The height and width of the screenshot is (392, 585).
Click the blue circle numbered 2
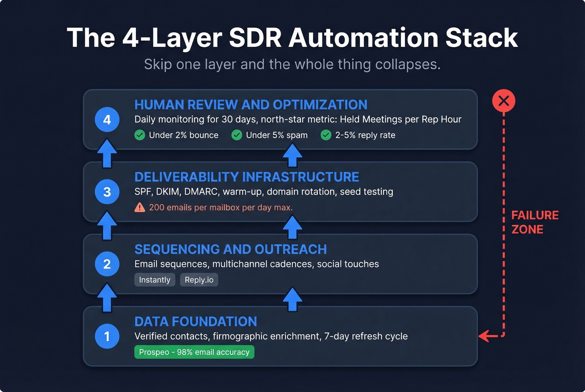click(107, 264)
